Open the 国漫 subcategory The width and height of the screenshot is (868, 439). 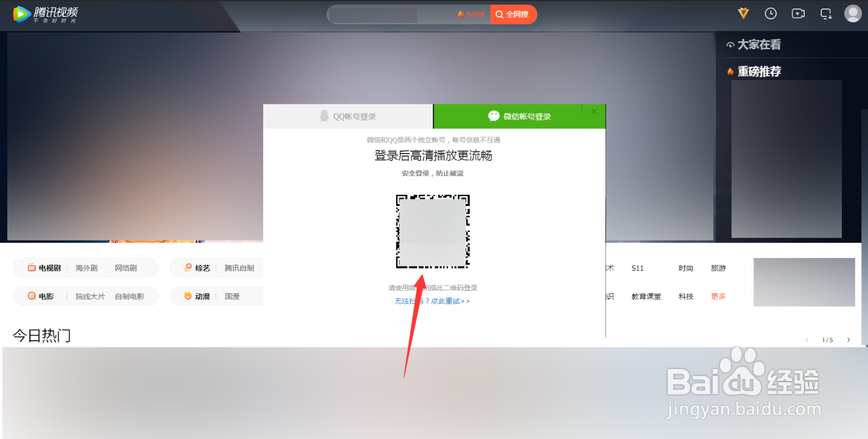(232, 296)
